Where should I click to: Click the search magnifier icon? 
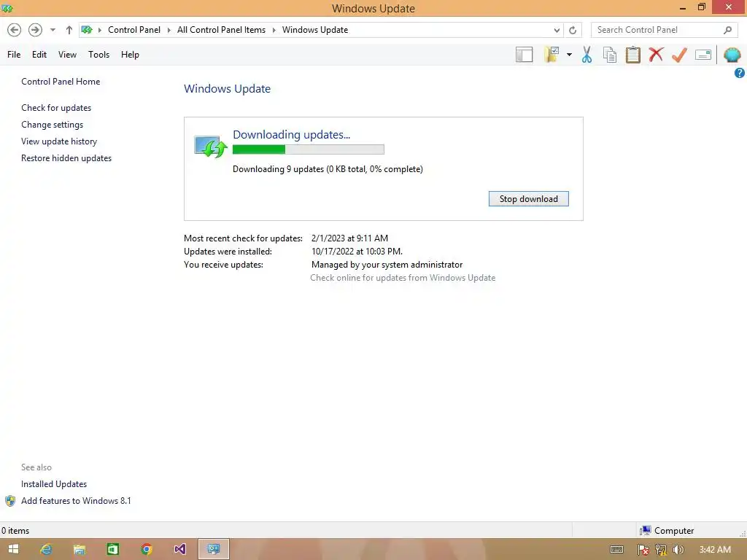pyautogui.click(x=727, y=30)
